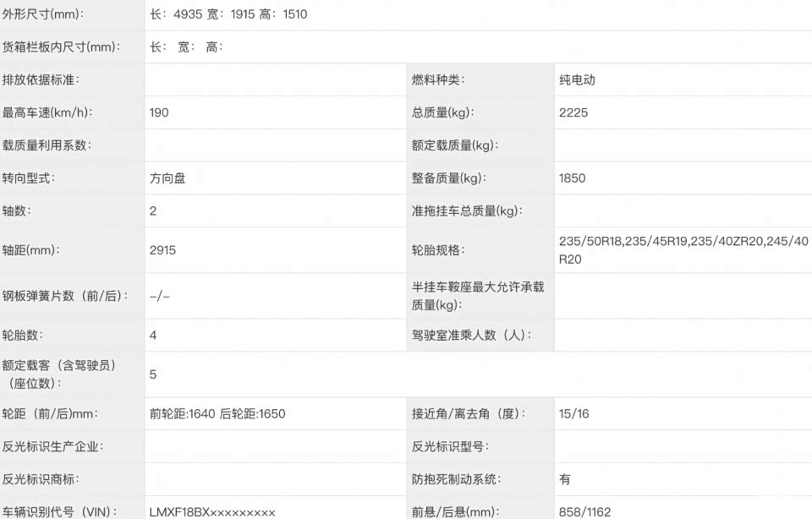Click the axle count value 2

click(153, 211)
